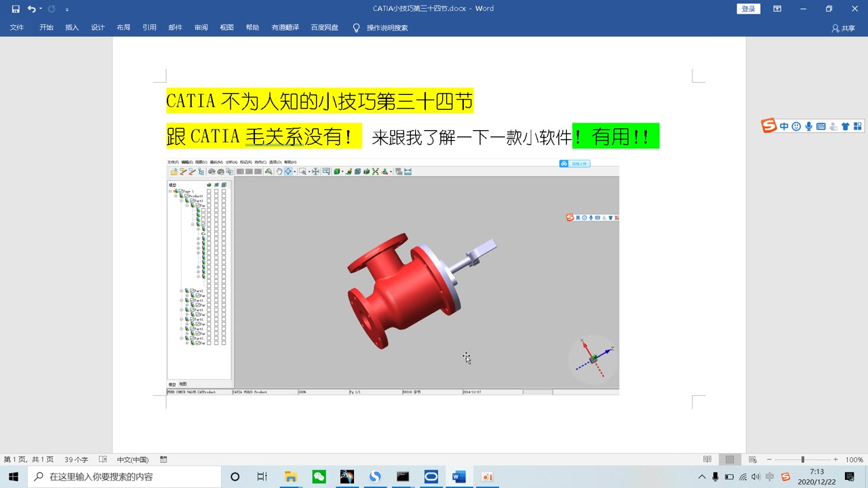This screenshot has width=868, height=488.
Task: Click the title text CATIA 不为人知的小技巧第三十四节
Action: [x=319, y=101]
